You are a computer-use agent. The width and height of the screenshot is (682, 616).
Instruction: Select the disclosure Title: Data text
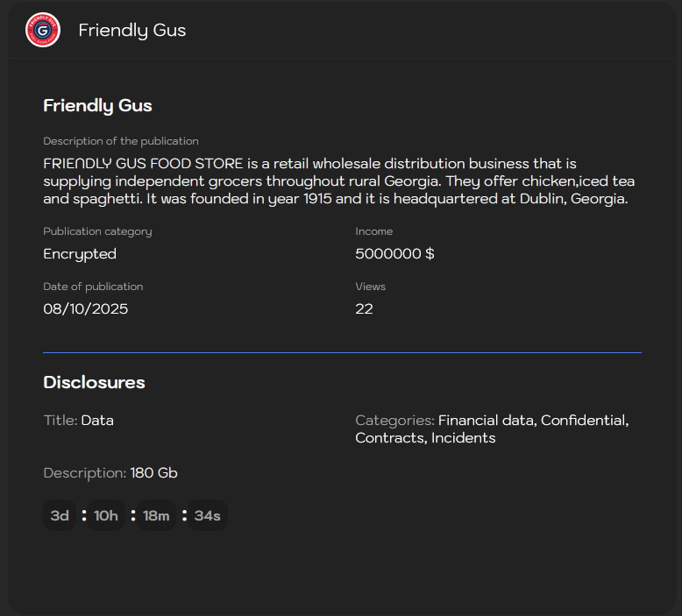[x=79, y=421]
